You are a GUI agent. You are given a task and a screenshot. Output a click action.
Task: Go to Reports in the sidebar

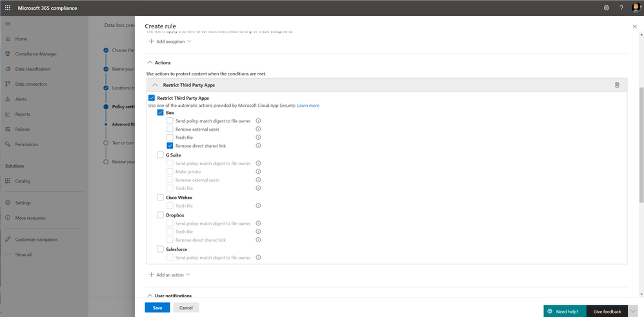point(23,115)
